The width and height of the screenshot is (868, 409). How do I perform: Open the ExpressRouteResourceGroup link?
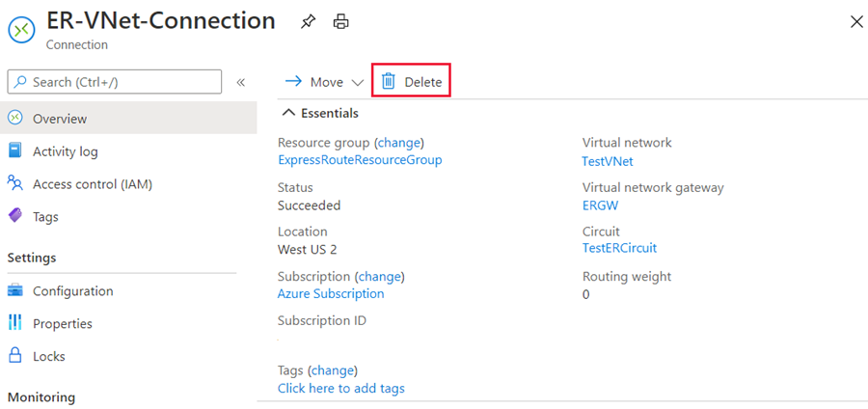tap(360, 160)
